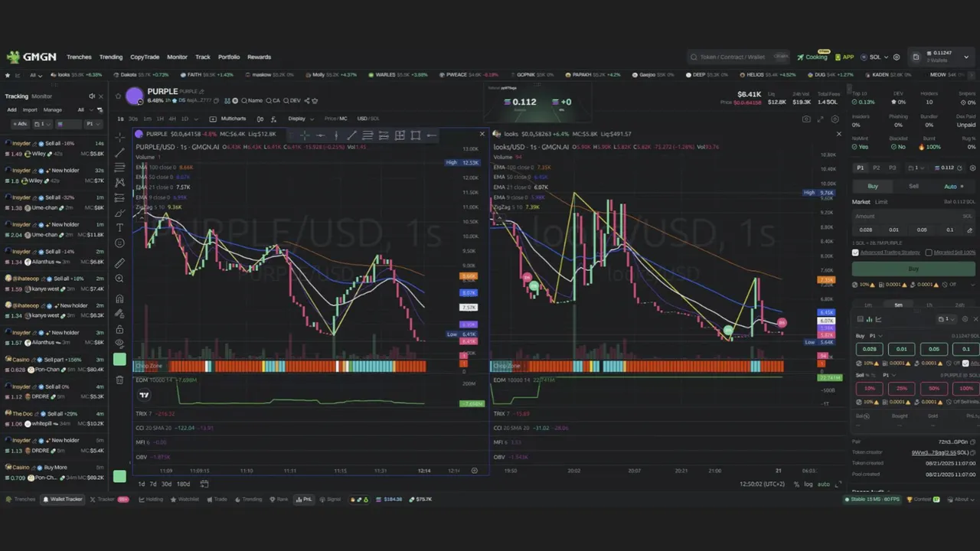Toggle log scale on chart
The image size is (980, 551).
click(808, 484)
